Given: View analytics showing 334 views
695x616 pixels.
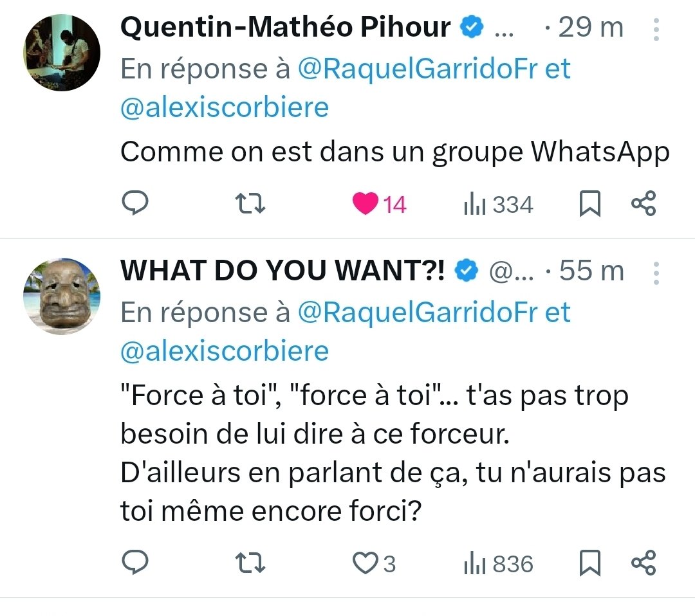Looking at the screenshot, I should [498, 204].
